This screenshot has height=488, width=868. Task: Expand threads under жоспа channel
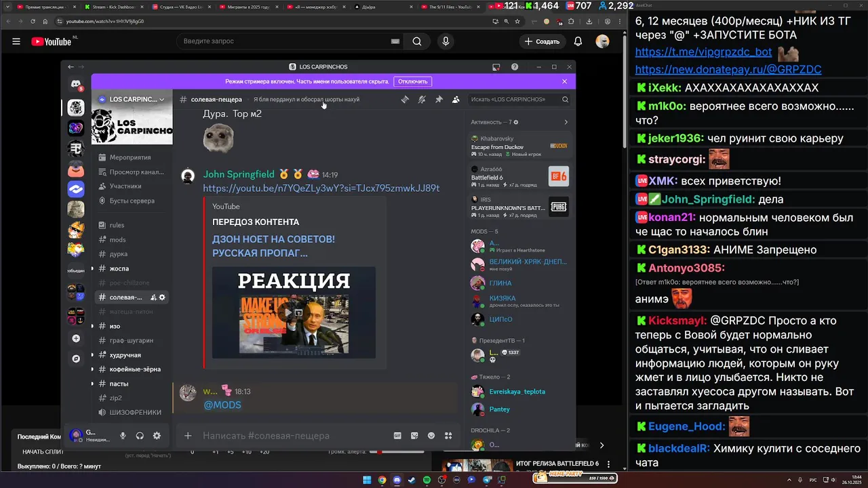(x=93, y=268)
